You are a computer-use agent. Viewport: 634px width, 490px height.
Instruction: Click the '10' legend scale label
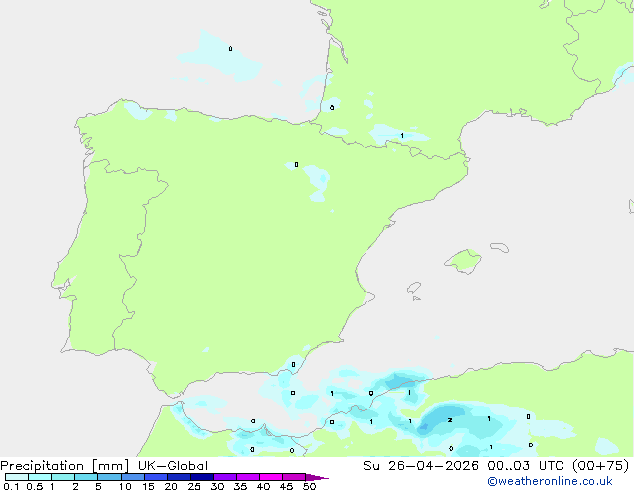125,486
